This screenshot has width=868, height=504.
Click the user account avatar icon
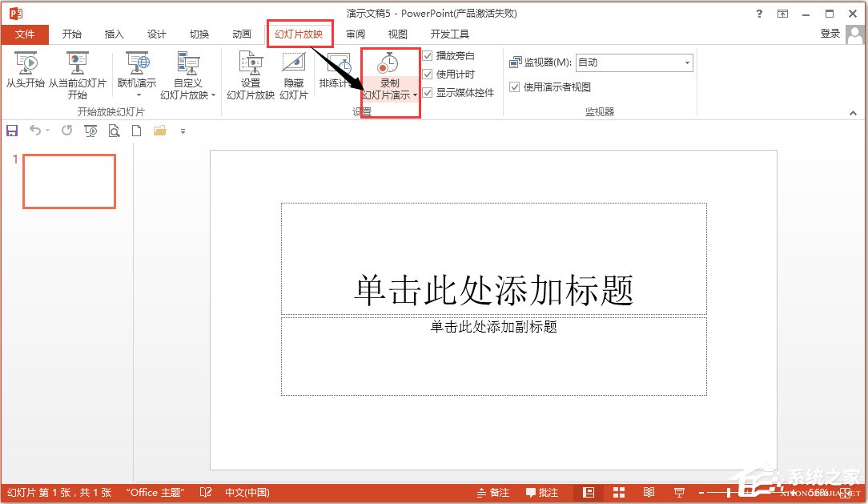point(854,34)
